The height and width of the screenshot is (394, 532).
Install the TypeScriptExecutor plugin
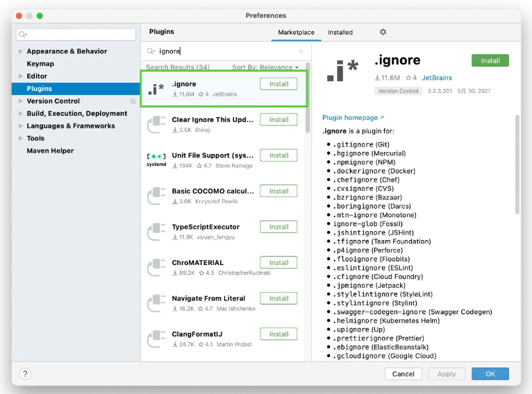(x=279, y=227)
